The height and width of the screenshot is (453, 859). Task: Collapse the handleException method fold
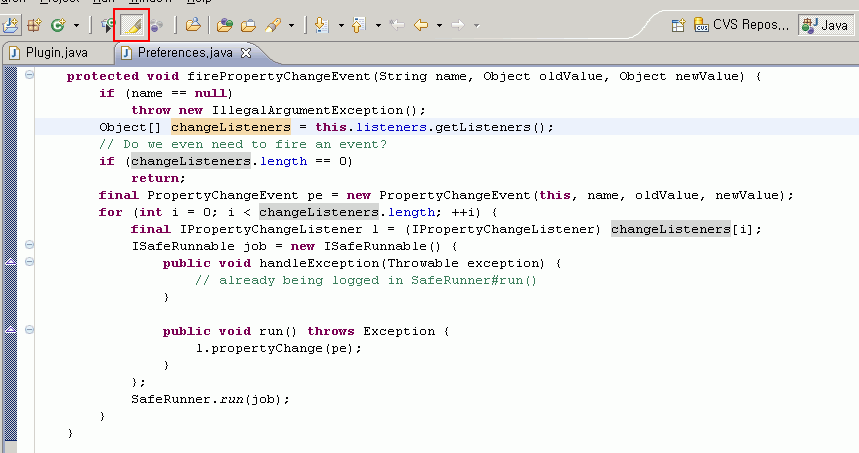(x=29, y=262)
